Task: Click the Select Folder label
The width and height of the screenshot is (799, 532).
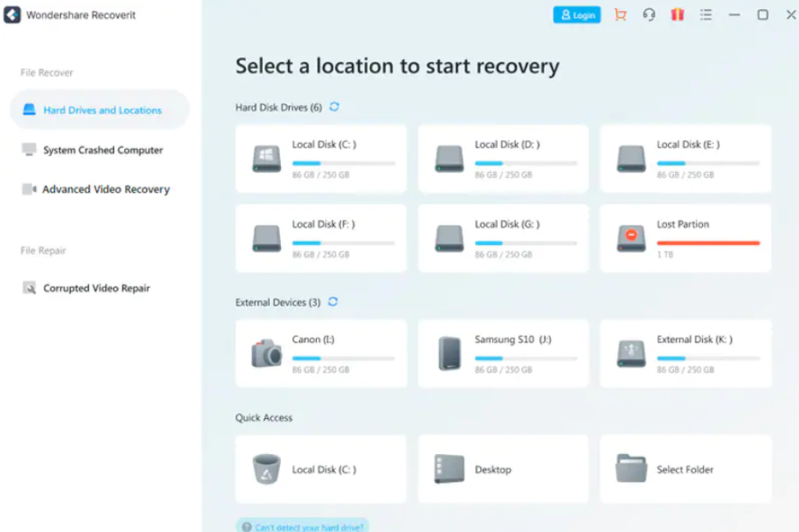Action: coord(685,470)
